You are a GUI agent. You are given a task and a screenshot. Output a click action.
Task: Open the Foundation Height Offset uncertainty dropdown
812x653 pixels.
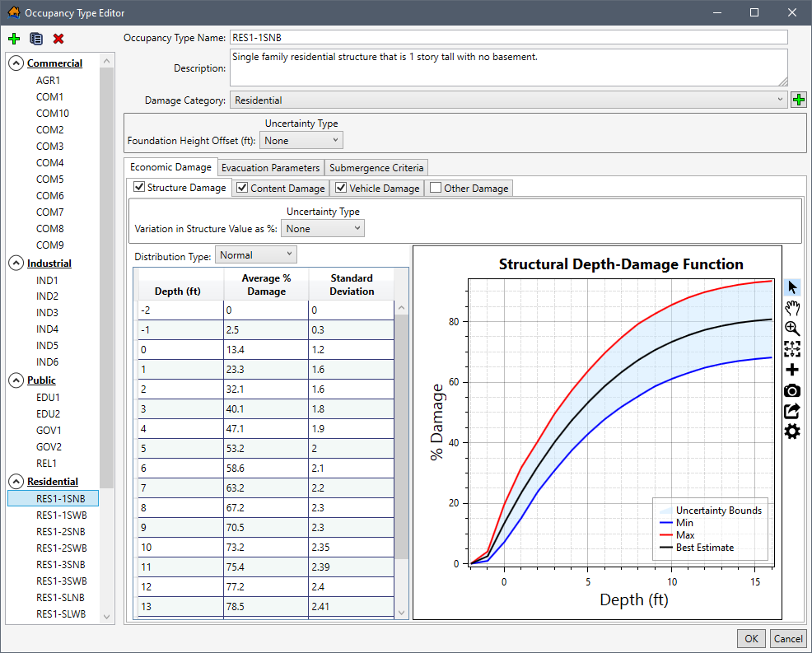click(x=301, y=139)
